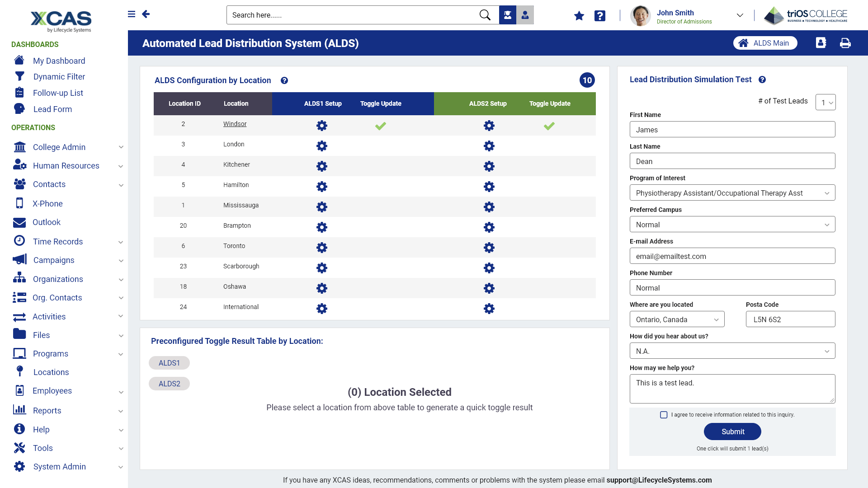Viewport: 868px width, 488px height.
Task: Click the favorites star icon
Action: pyautogui.click(x=579, y=16)
